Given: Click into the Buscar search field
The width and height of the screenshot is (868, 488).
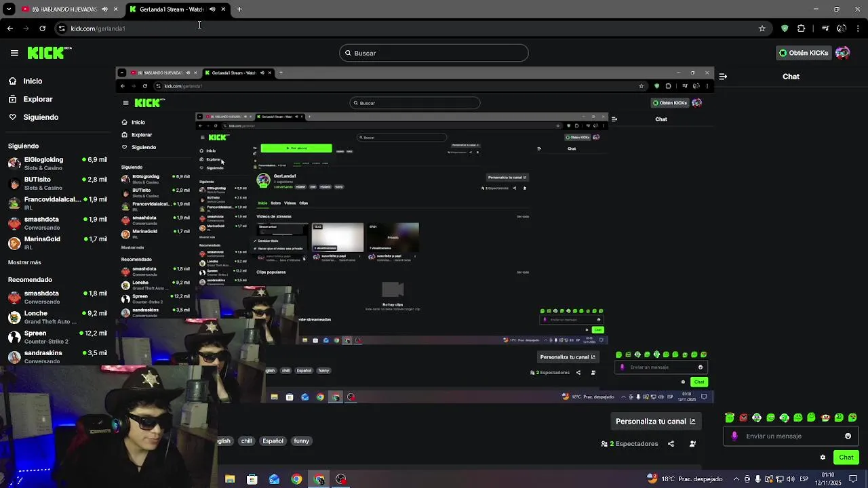Looking at the screenshot, I should click(434, 53).
